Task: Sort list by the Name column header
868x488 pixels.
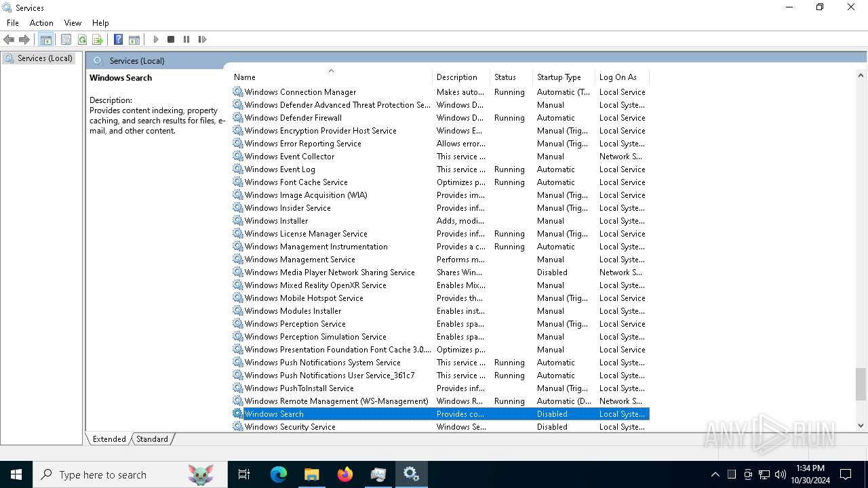Action: pos(331,77)
